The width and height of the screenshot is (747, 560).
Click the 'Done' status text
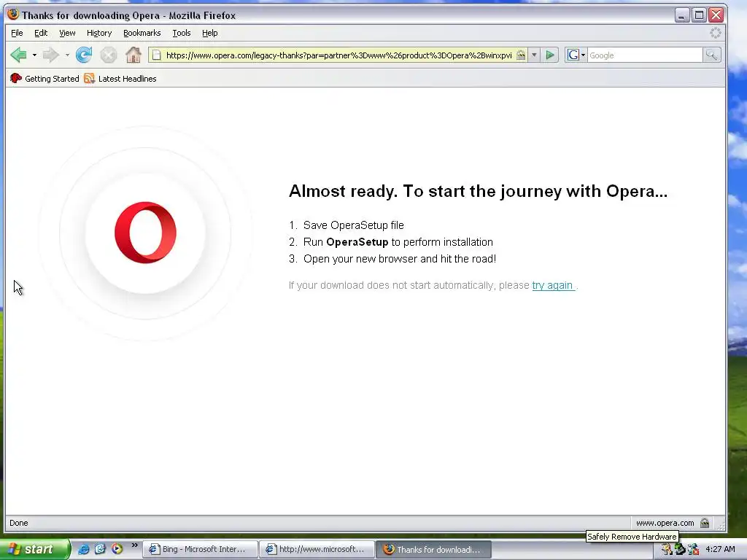coord(18,523)
